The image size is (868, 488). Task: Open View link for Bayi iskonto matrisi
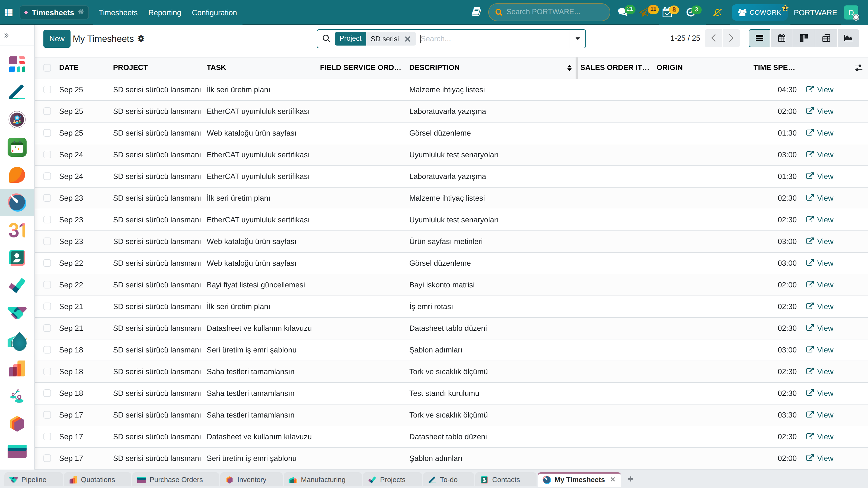(x=819, y=285)
